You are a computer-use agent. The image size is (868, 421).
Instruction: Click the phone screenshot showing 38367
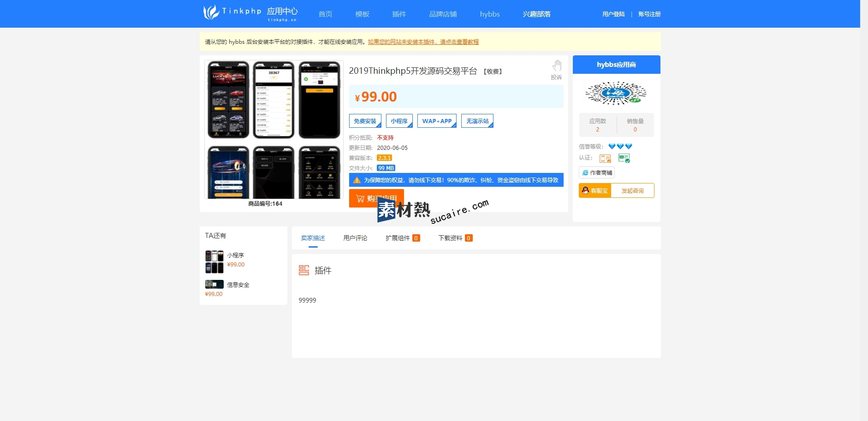[x=273, y=100]
